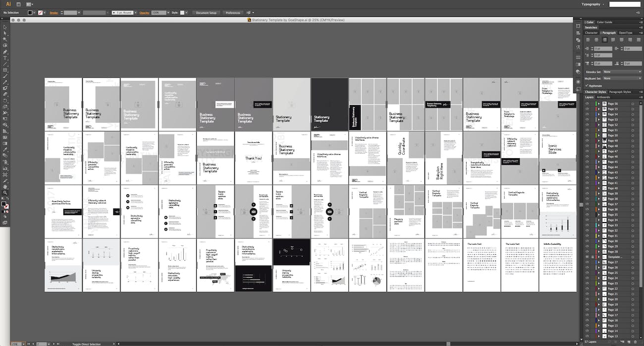Switch to the Artboards tab
Screen dimensions: 644x346
(603, 97)
